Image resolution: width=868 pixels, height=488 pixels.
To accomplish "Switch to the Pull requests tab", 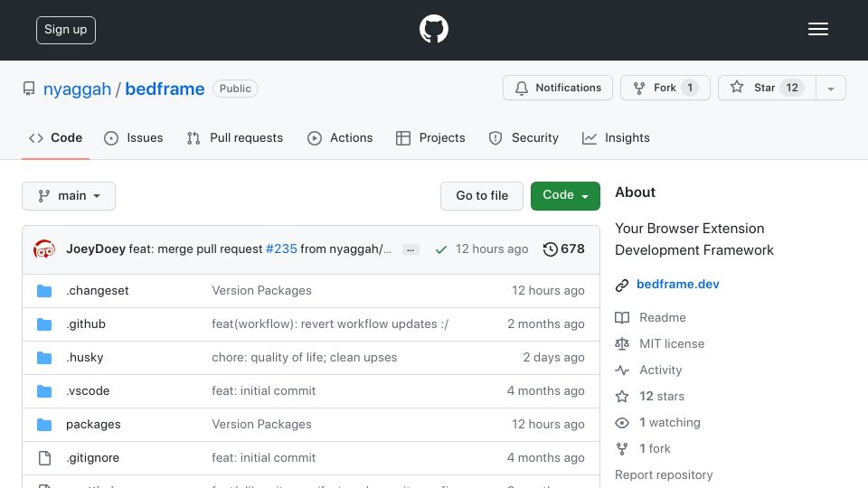I will (235, 137).
